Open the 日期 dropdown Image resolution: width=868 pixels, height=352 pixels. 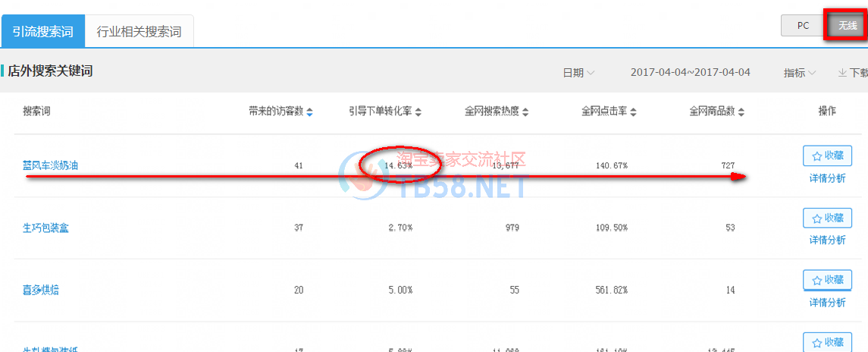(x=579, y=73)
